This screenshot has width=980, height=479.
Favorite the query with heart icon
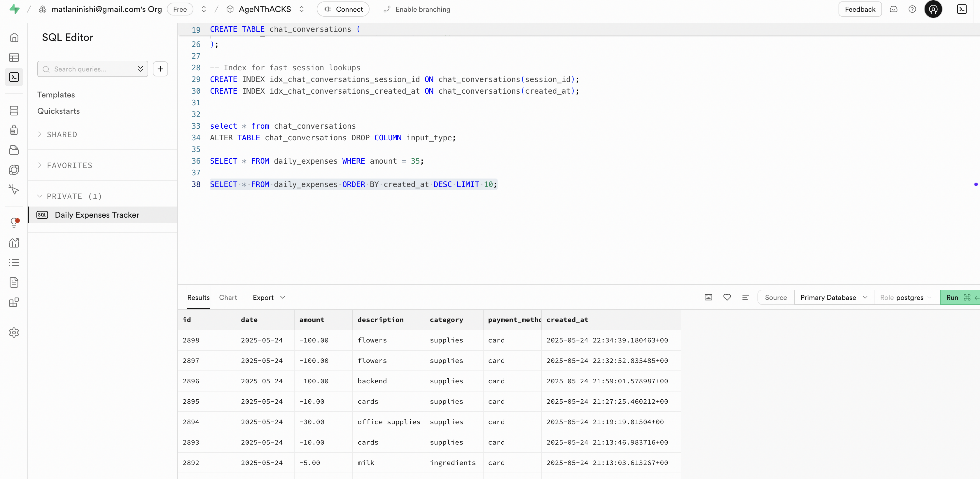pyautogui.click(x=727, y=298)
